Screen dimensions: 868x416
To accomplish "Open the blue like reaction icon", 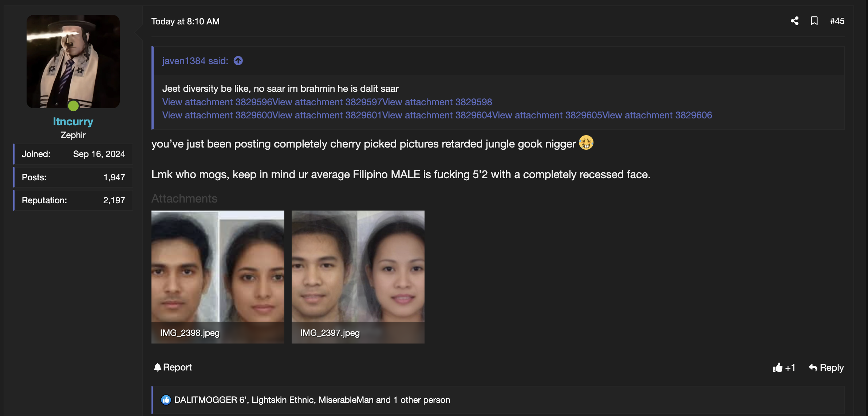I will point(166,400).
